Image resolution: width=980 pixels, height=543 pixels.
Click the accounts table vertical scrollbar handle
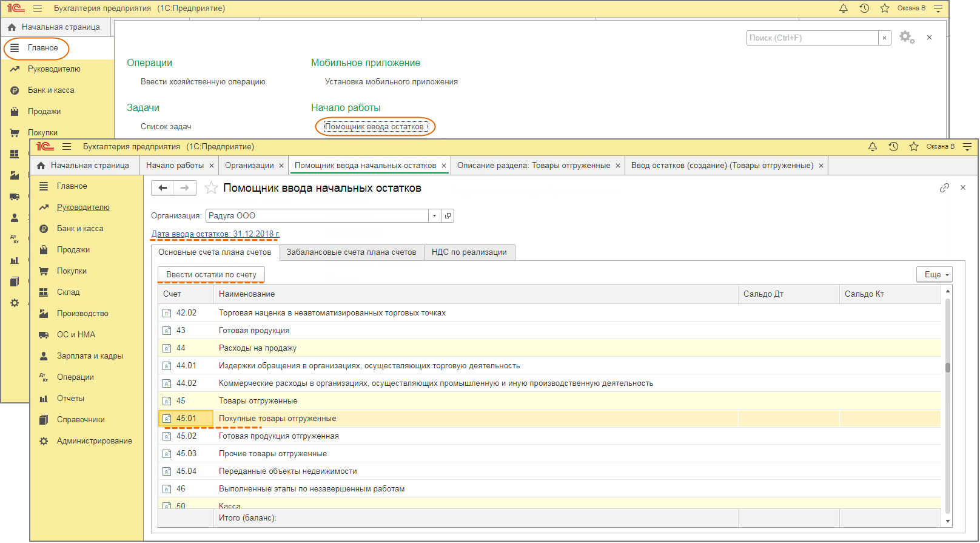point(947,367)
